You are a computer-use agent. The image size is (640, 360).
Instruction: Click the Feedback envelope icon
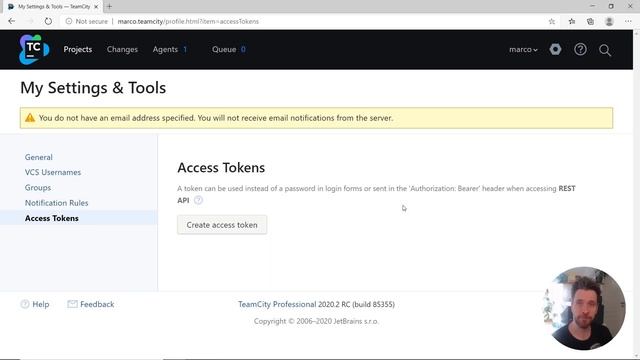click(72, 304)
